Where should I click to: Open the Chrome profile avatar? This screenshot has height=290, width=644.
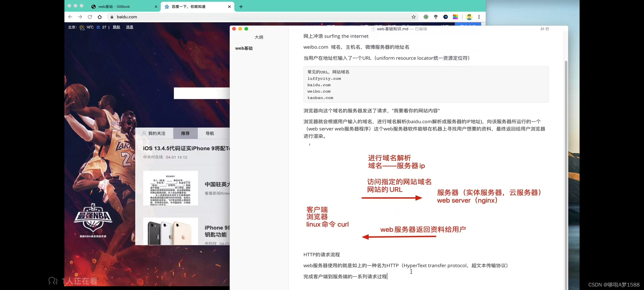[x=469, y=17]
